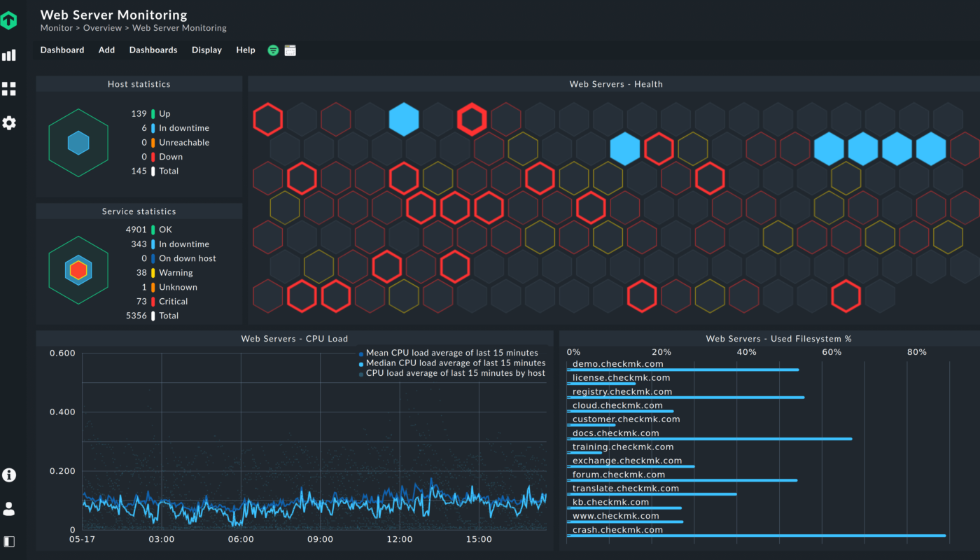
Task: Click the Warning services link
Action: 176,273
